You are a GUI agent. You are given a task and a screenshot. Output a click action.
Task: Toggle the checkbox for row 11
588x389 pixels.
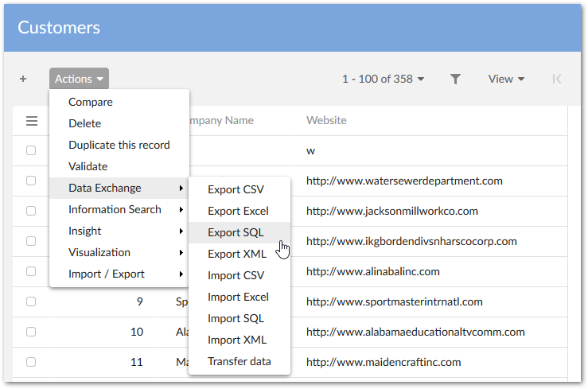(x=31, y=362)
